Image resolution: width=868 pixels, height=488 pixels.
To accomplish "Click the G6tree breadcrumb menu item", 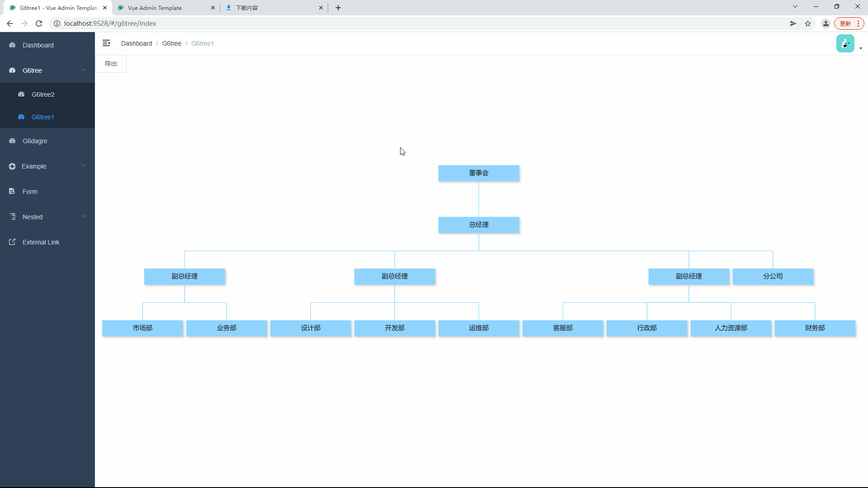I will (x=171, y=43).
